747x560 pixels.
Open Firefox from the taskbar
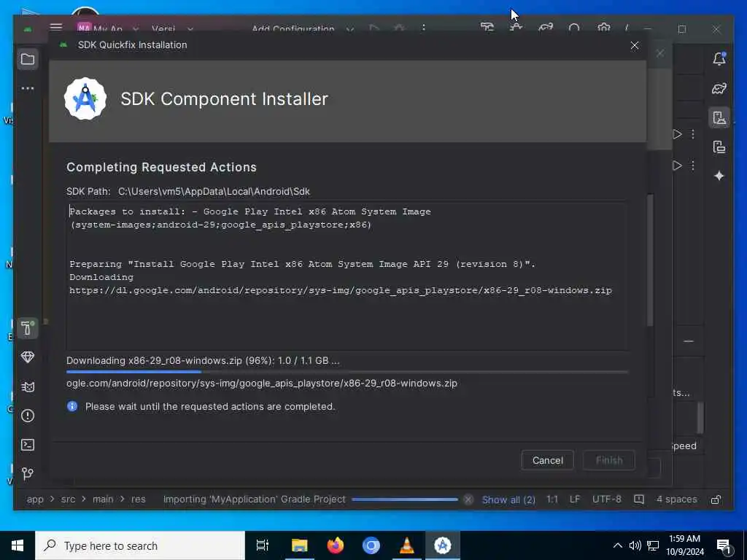pyautogui.click(x=336, y=545)
